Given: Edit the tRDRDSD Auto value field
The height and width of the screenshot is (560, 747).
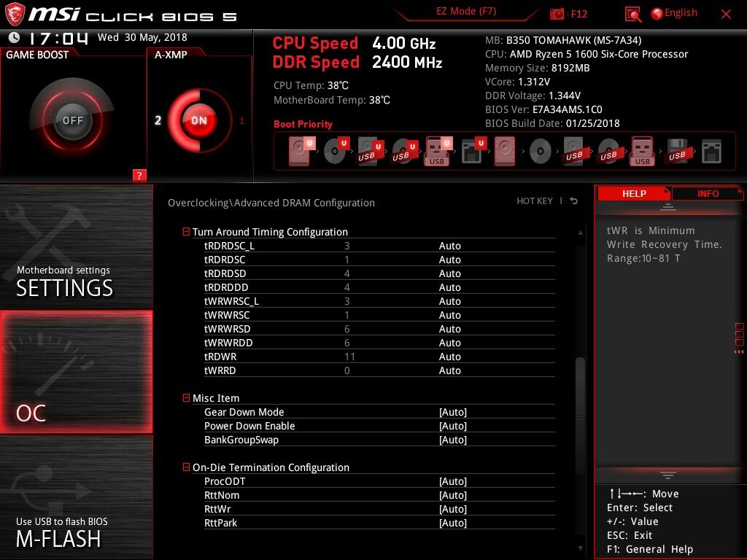Looking at the screenshot, I should (449, 273).
